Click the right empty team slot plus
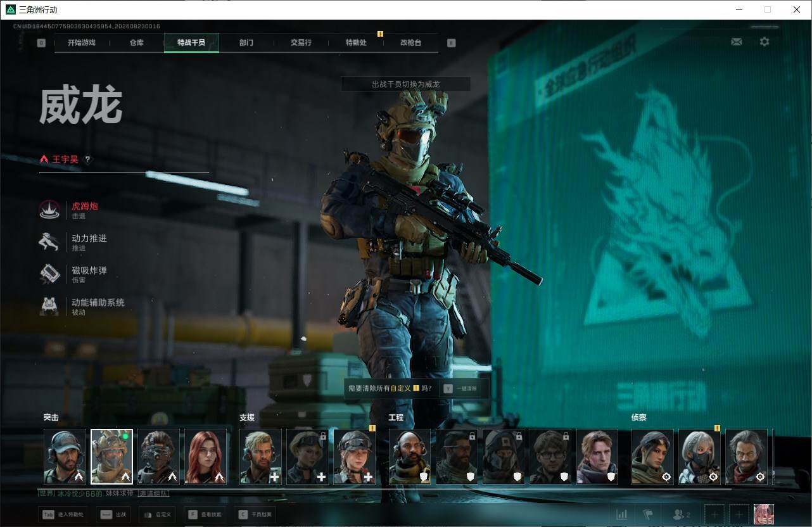Screen dimensions: 812x527 tap(739, 515)
